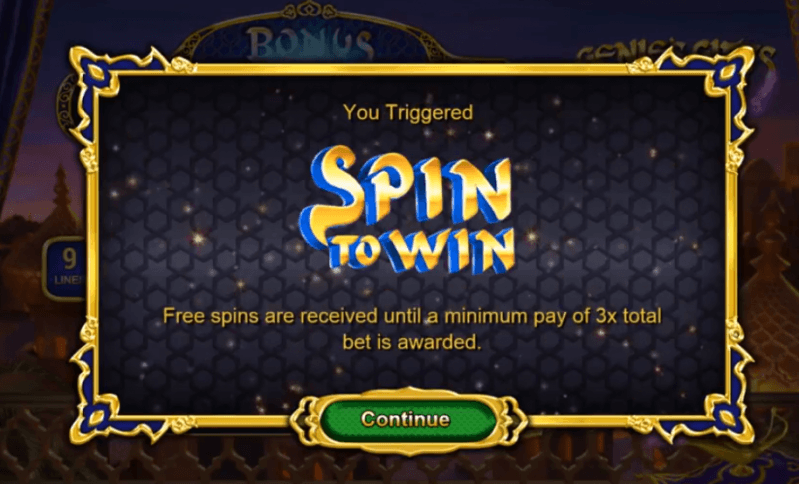Open the BONUS banner behind the dialog
The height and width of the screenshot is (484, 799).
[x=309, y=43]
